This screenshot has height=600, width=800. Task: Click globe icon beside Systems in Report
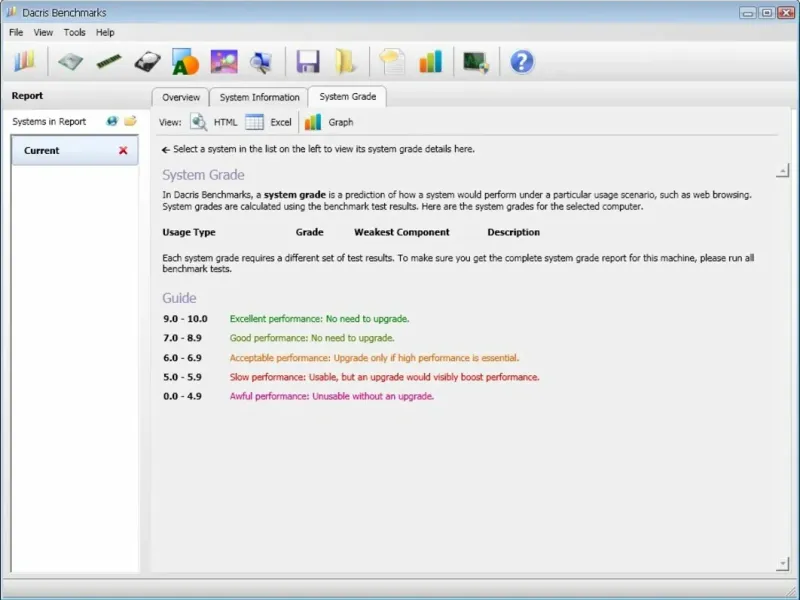(x=112, y=121)
